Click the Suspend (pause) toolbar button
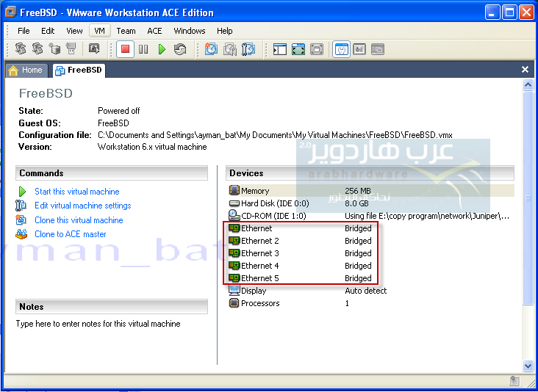 (143, 49)
